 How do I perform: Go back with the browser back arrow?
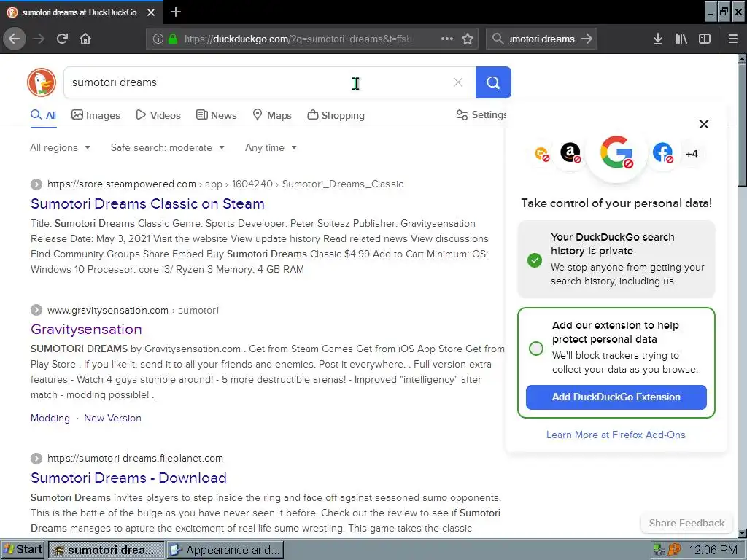(15, 39)
